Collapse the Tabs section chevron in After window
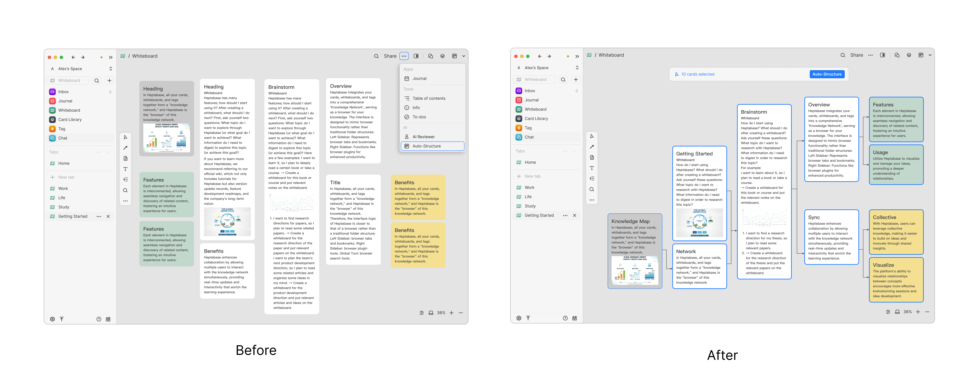The width and height of the screenshot is (980, 390). click(574, 151)
